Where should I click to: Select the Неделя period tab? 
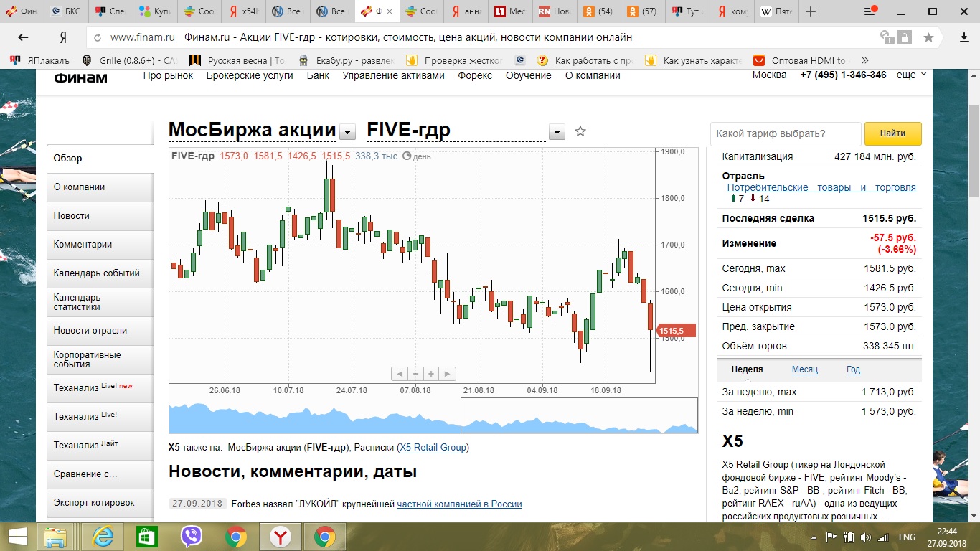[747, 369]
